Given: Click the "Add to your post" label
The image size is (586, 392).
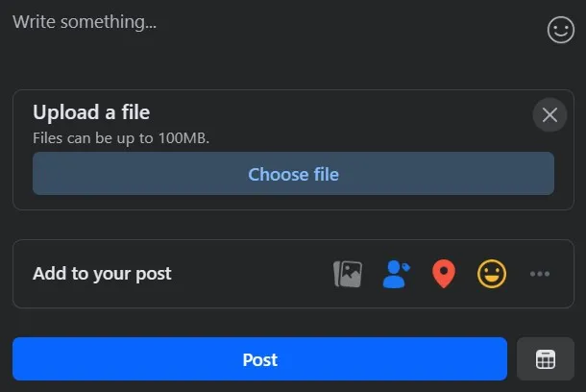Looking at the screenshot, I should 102,274.
